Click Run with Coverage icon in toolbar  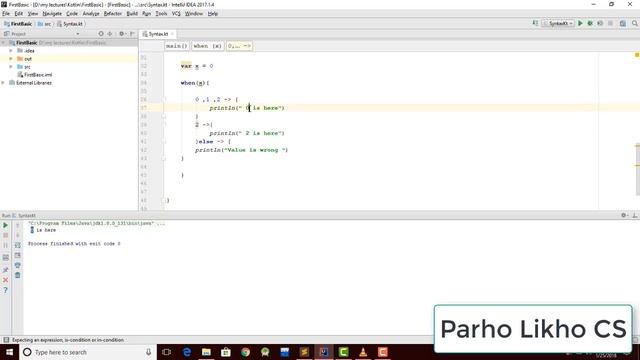600,24
